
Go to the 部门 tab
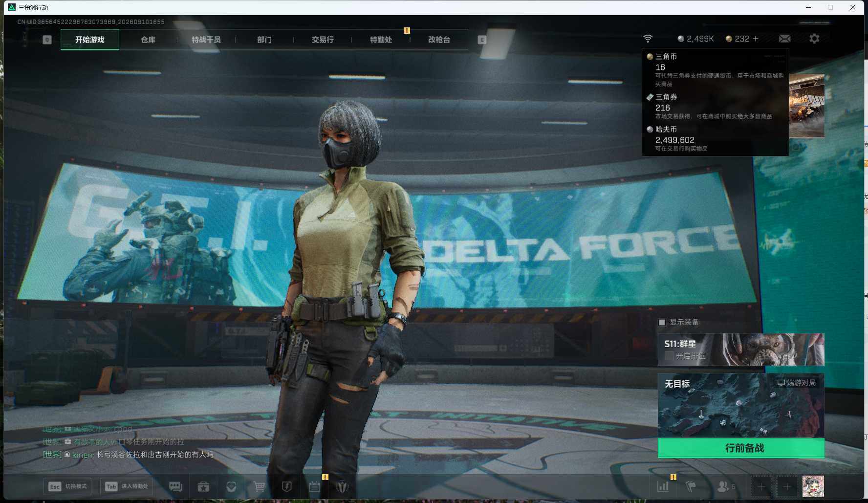tap(264, 40)
